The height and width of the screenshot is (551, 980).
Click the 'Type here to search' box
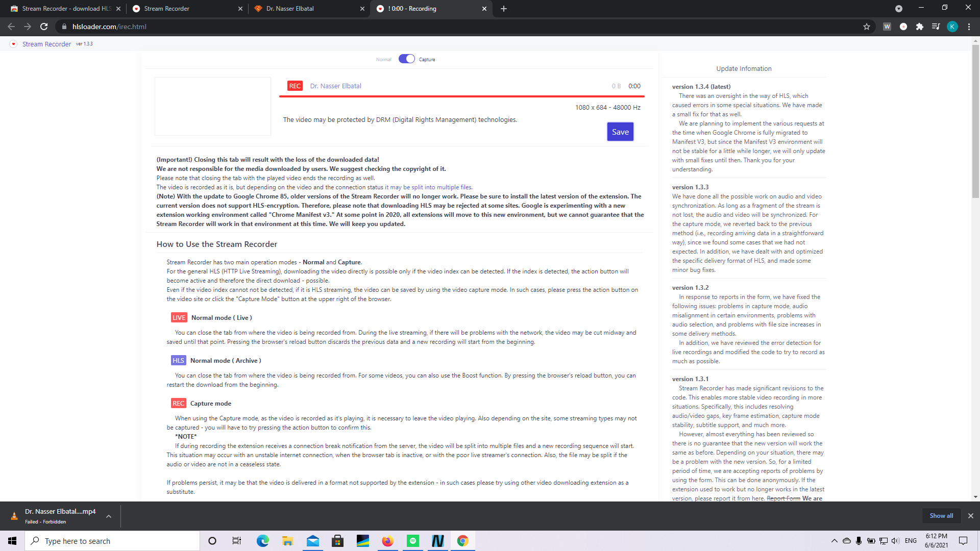[112, 541]
